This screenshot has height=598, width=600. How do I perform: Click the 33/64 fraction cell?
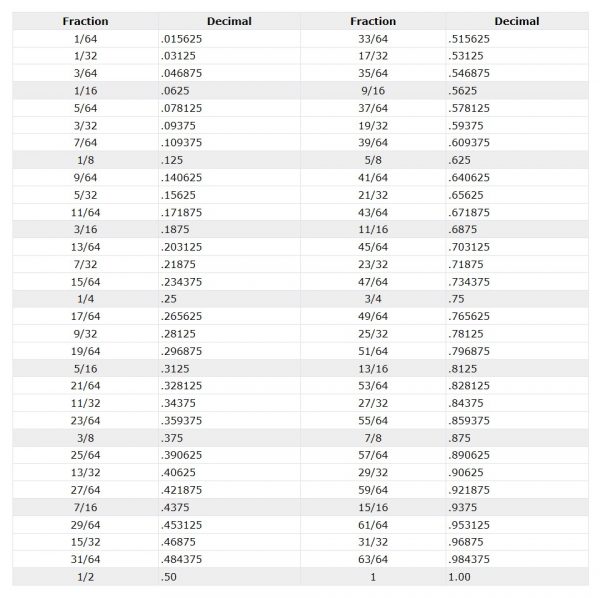[373, 38]
